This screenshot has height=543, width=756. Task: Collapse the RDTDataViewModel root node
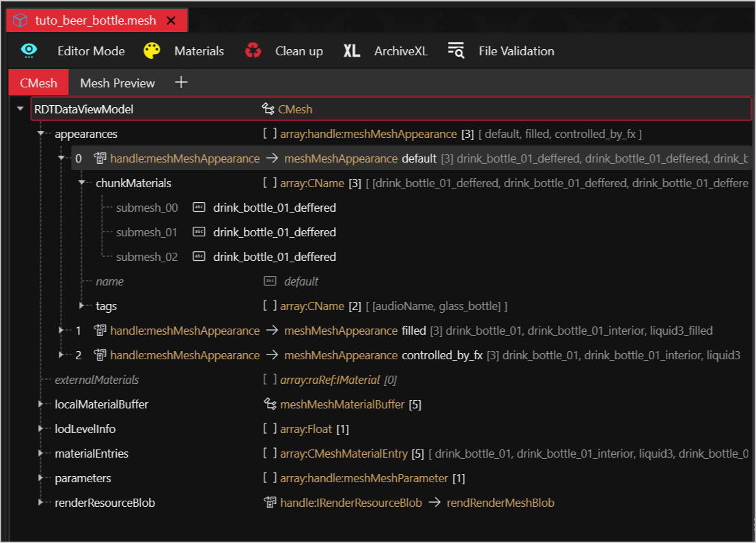[x=20, y=109]
